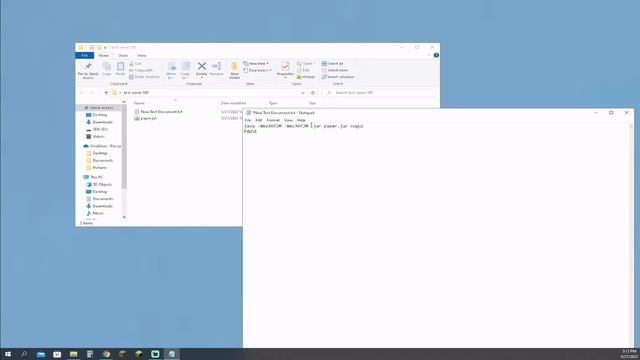
Task: Select Quick access in the navigation pane
Action: 101,108
